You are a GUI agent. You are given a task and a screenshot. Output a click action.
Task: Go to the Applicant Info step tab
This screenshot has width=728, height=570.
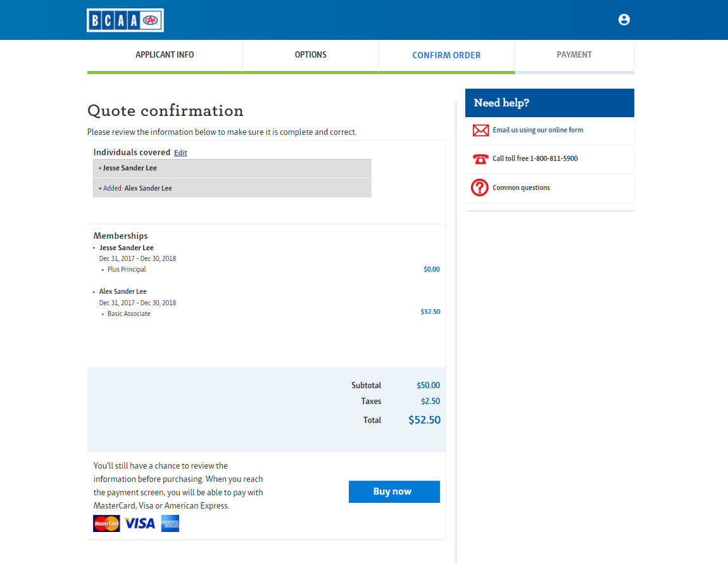click(165, 55)
